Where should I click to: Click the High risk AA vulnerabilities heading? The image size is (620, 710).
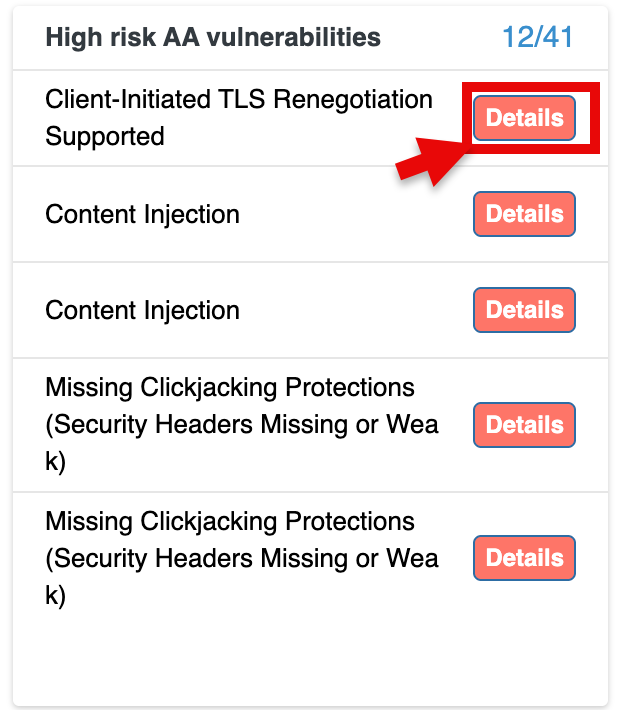(213, 38)
